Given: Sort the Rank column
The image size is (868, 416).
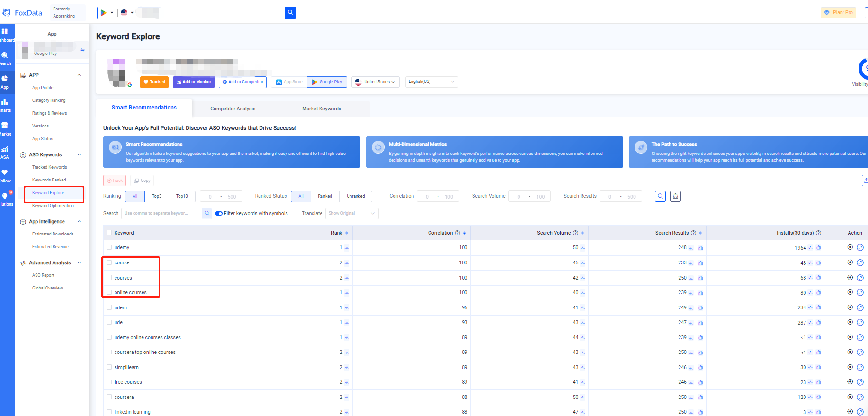Looking at the screenshot, I should 347,233.
